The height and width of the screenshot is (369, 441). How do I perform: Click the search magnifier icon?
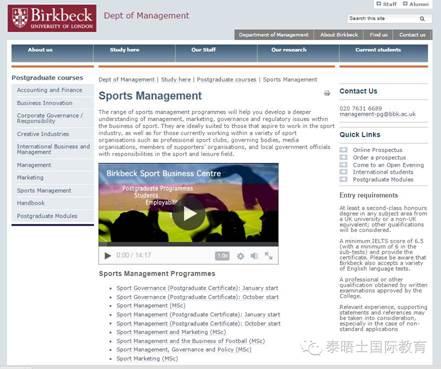click(x=422, y=19)
